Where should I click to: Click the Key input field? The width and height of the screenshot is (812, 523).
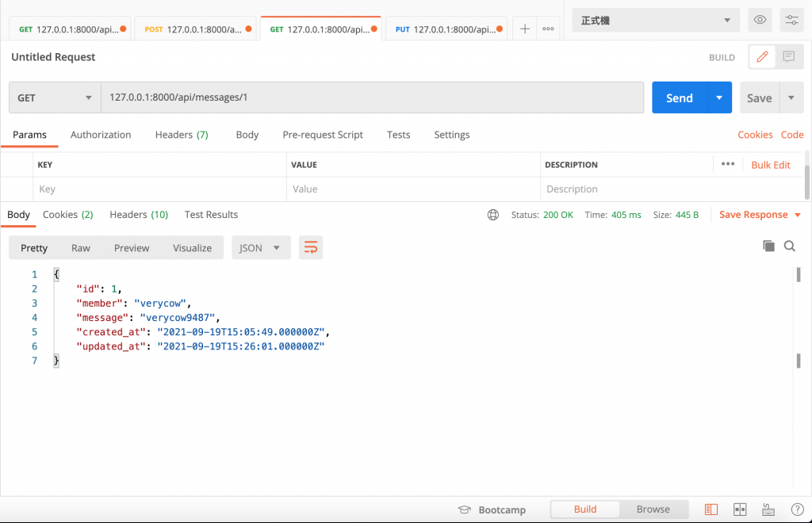[x=159, y=189]
